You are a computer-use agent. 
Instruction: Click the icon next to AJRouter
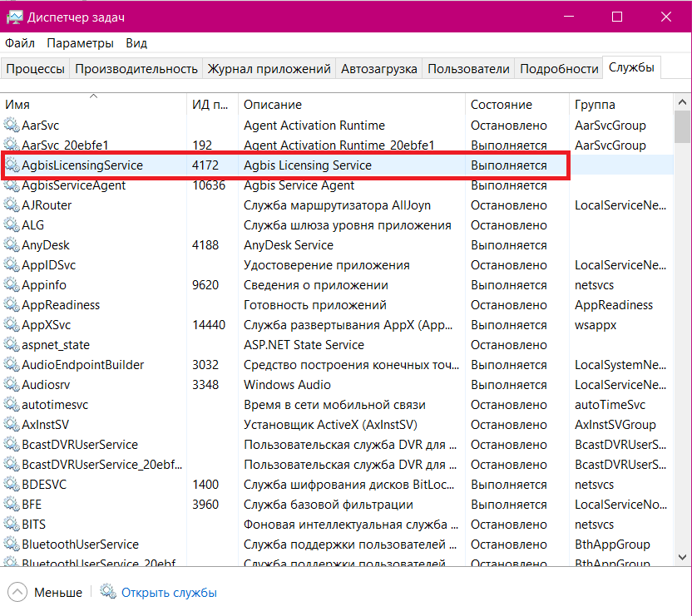12,205
